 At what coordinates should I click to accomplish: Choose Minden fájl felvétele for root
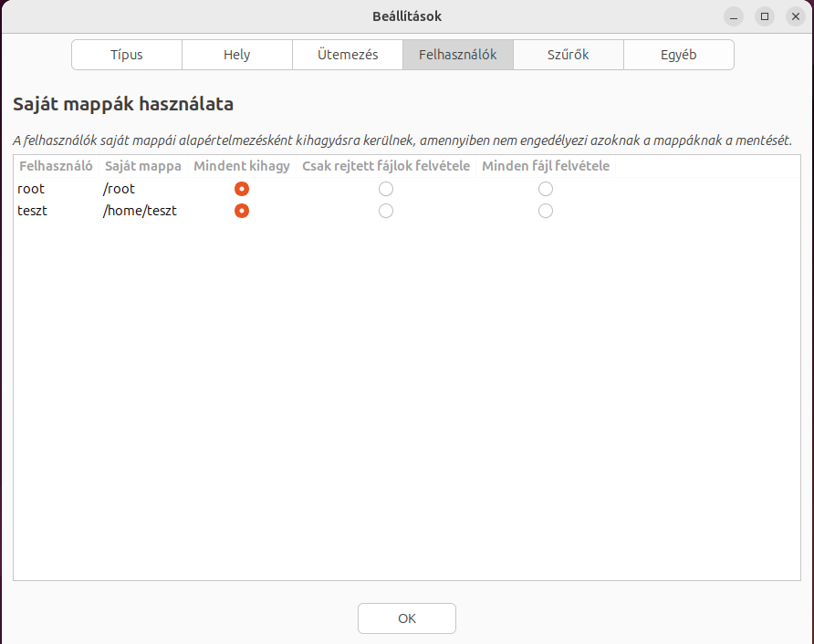pos(546,189)
